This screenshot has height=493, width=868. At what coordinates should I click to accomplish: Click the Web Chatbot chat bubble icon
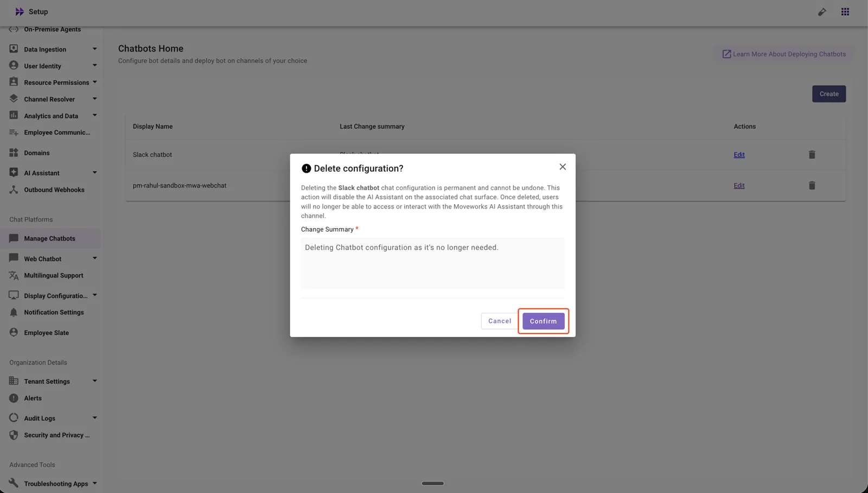coord(14,258)
